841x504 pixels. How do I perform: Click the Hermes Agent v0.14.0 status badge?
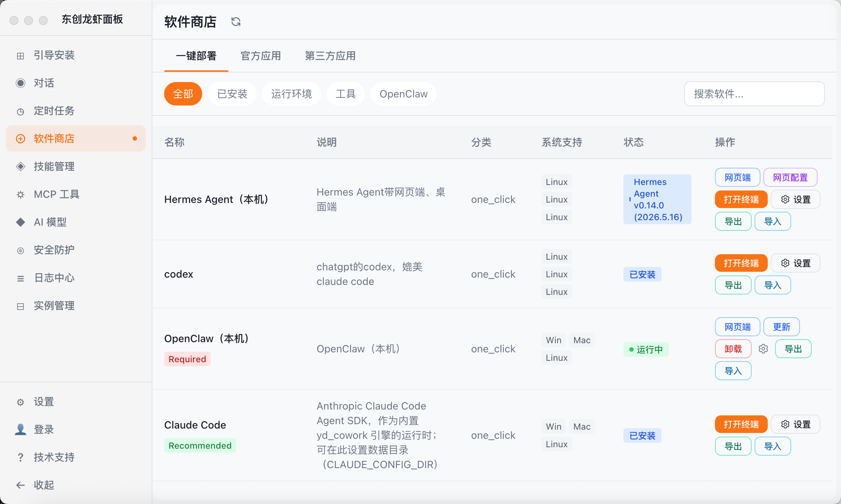pyautogui.click(x=657, y=200)
